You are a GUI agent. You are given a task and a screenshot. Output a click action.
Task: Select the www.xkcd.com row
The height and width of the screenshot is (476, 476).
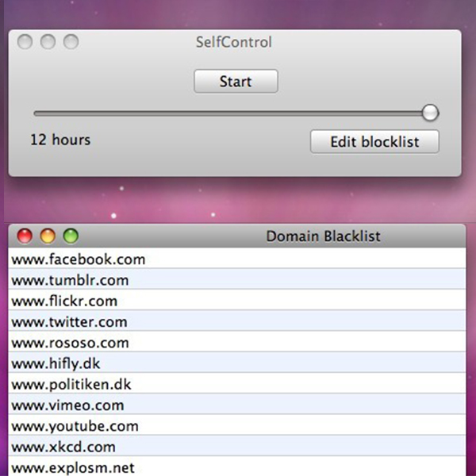(x=237, y=446)
